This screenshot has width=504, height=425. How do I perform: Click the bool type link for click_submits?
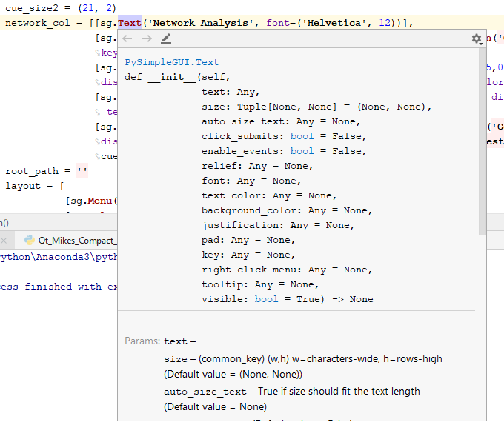click(302, 136)
